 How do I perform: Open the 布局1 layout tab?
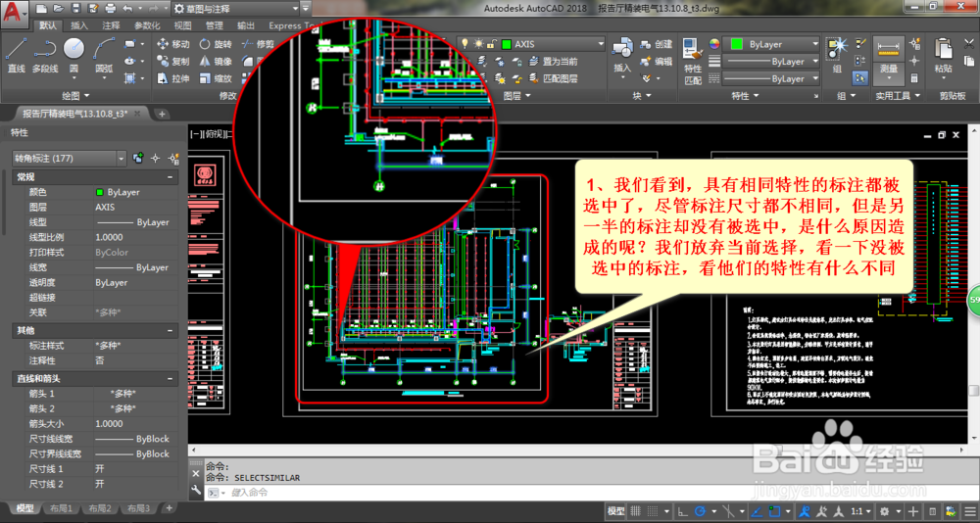click(61, 508)
